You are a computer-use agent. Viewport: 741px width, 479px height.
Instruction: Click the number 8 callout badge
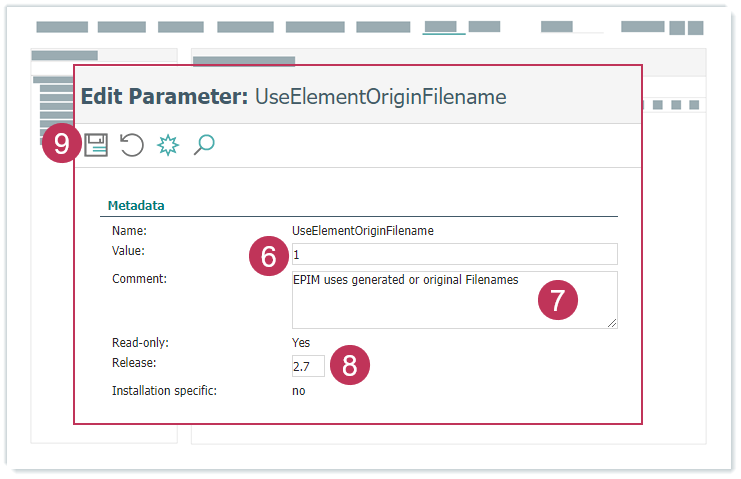[349, 365]
